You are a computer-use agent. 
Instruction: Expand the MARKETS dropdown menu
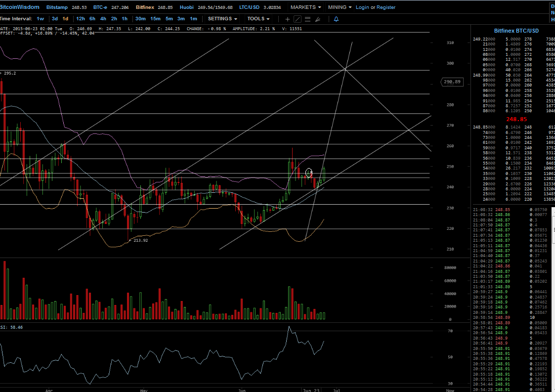tap(306, 7)
